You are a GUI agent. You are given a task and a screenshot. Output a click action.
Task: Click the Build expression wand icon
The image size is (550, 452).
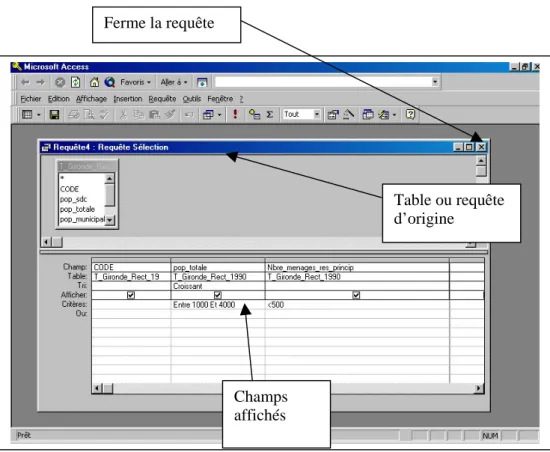[348, 114]
